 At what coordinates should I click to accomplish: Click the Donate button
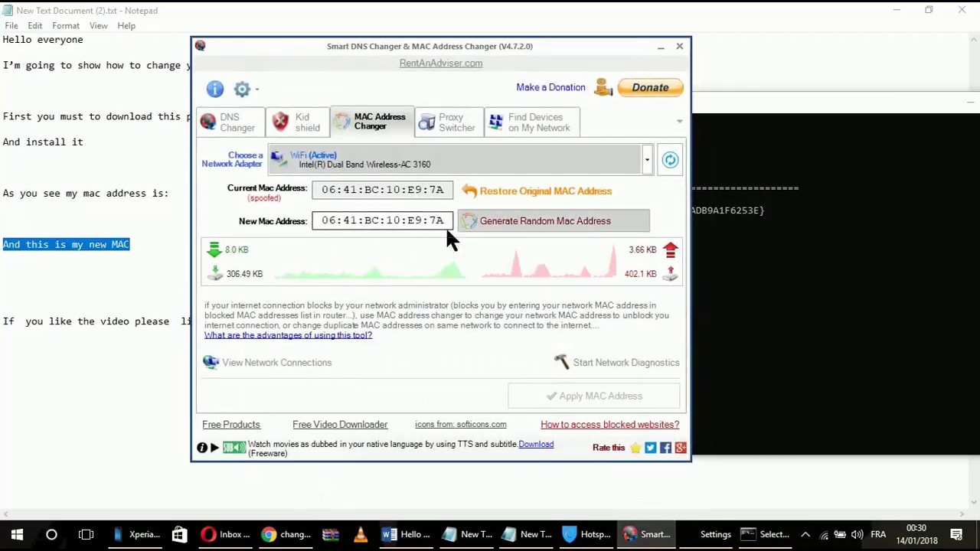pos(650,87)
